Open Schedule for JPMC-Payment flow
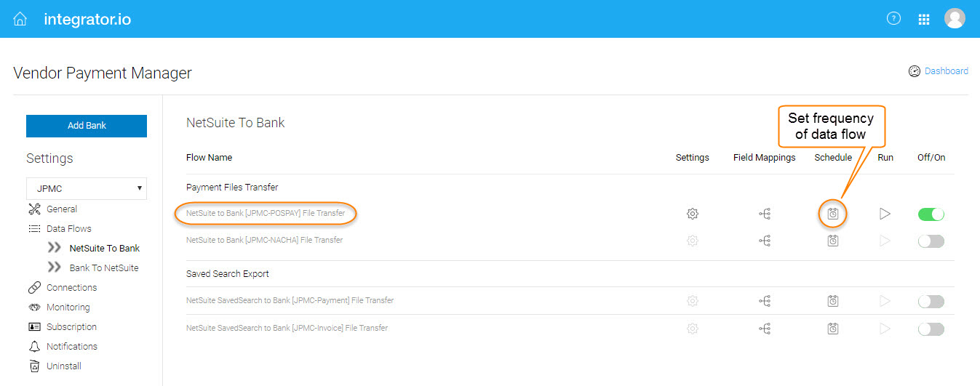The width and height of the screenshot is (980, 386). pos(833,301)
